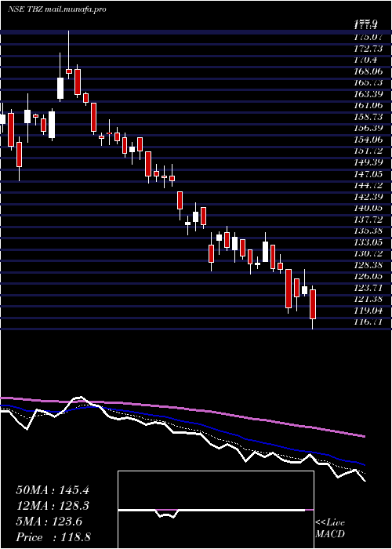Click the 119.04 price axis label
Screen dimensions: 392x549
click(x=368, y=311)
